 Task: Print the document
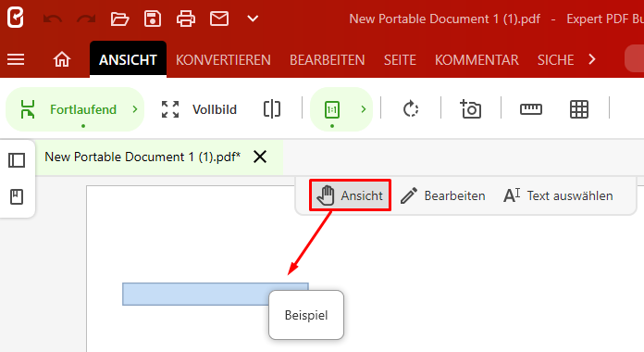(186, 19)
